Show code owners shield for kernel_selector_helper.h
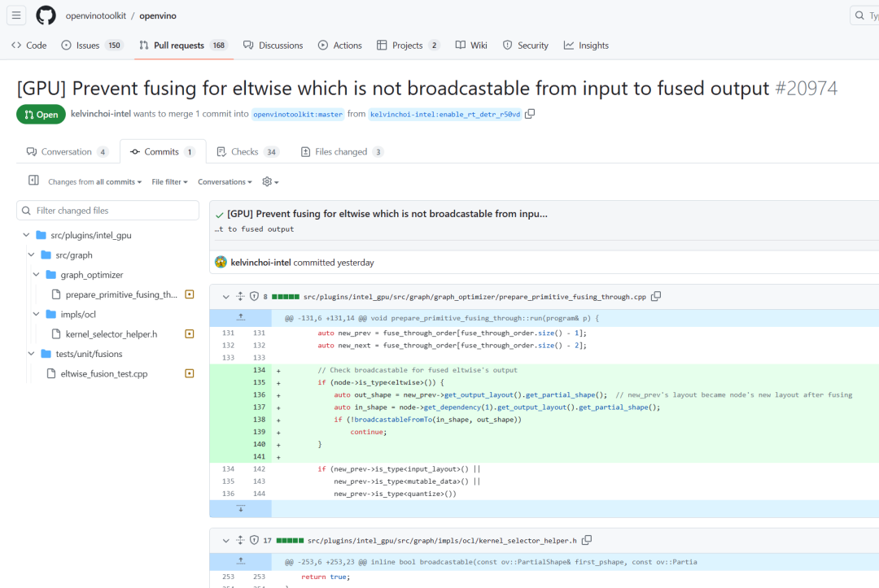 [x=254, y=540]
